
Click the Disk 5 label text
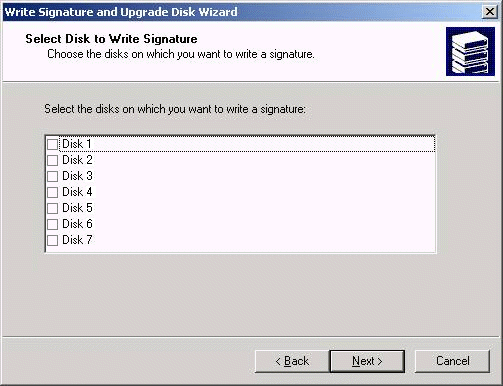[77, 208]
